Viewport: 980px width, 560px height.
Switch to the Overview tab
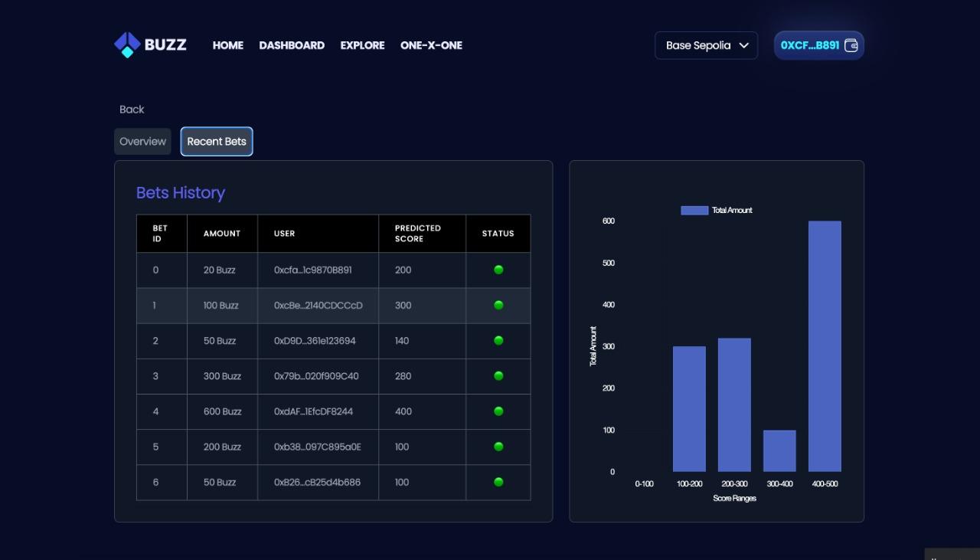[x=142, y=142]
